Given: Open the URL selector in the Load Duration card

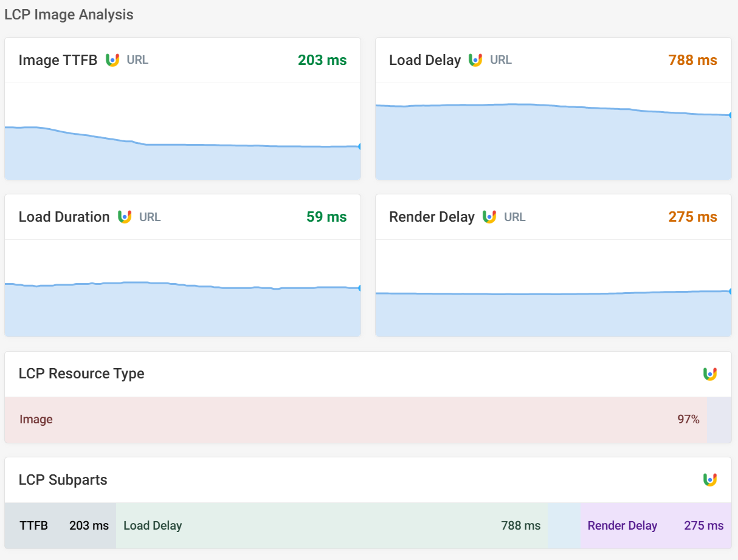Looking at the screenshot, I should pyautogui.click(x=151, y=217).
